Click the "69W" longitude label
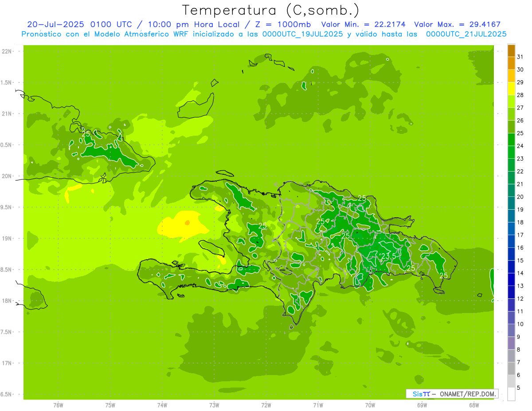Screen dimensions: 532x411 tap(422, 405)
